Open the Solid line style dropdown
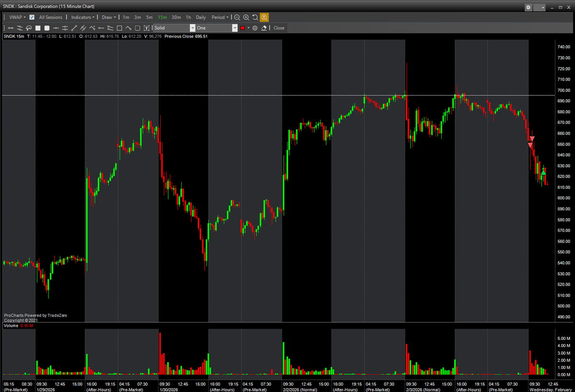575x392 pixels. 174,28
